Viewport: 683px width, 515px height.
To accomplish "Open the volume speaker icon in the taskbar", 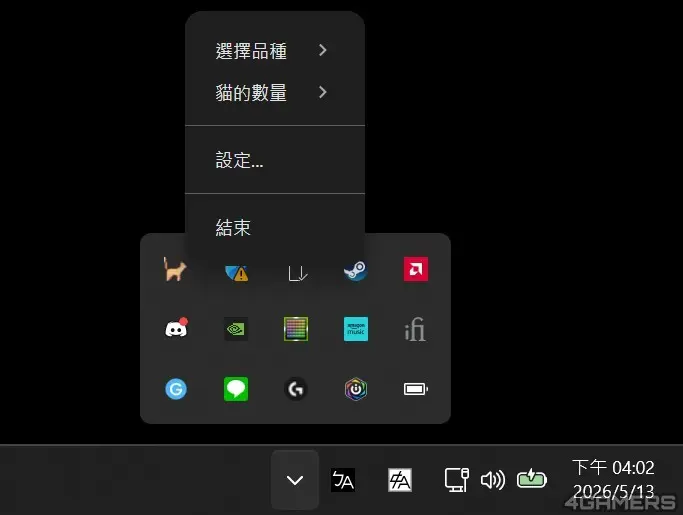I will pos(493,480).
